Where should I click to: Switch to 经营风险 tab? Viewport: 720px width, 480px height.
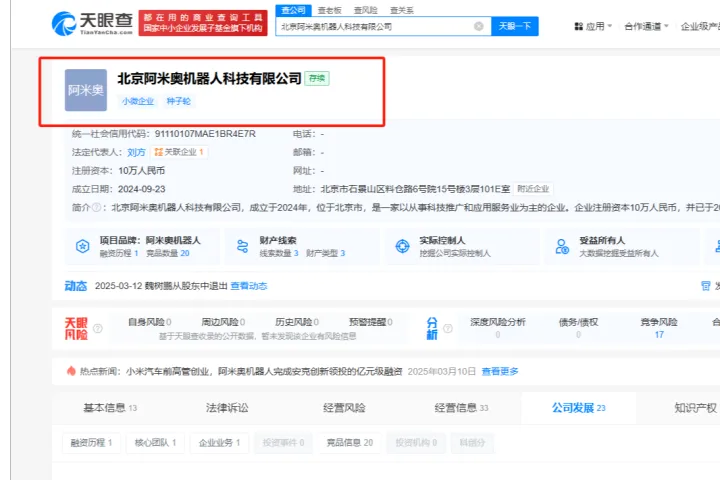click(x=344, y=408)
